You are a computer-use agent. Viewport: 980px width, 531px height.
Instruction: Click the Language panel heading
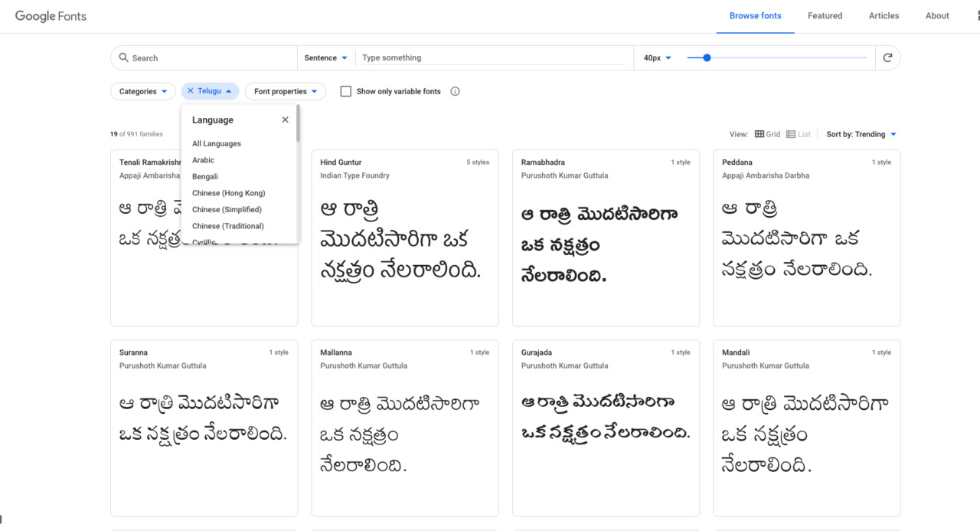tap(213, 120)
